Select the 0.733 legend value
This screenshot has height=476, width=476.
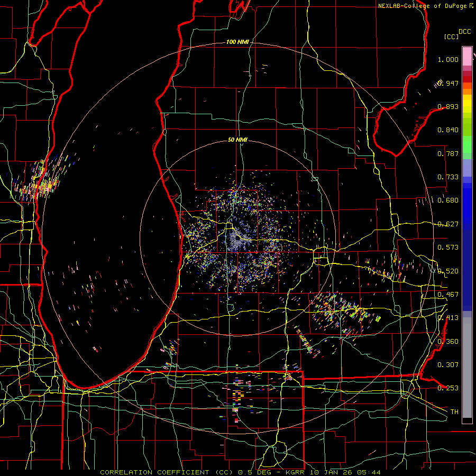tap(448, 177)
